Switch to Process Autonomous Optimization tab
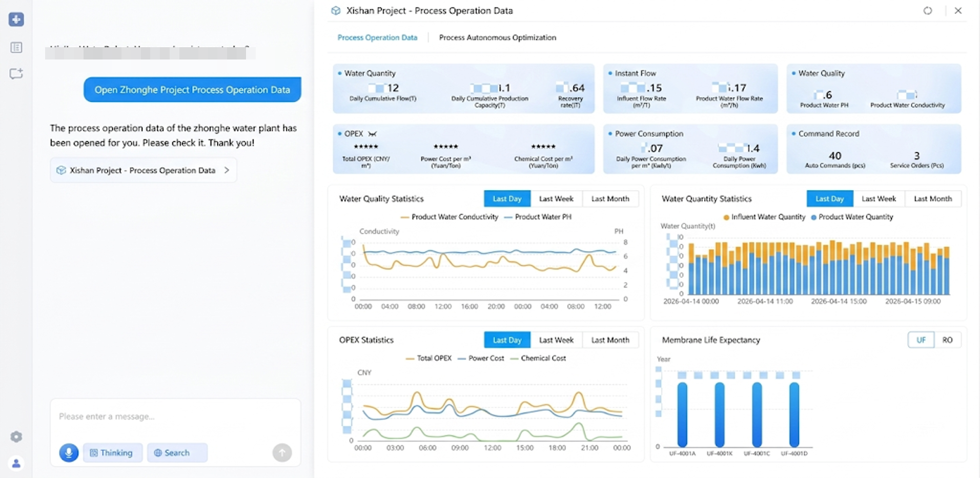Image resolution: width=980 pixels, height=478 pixels. [497, 37]
